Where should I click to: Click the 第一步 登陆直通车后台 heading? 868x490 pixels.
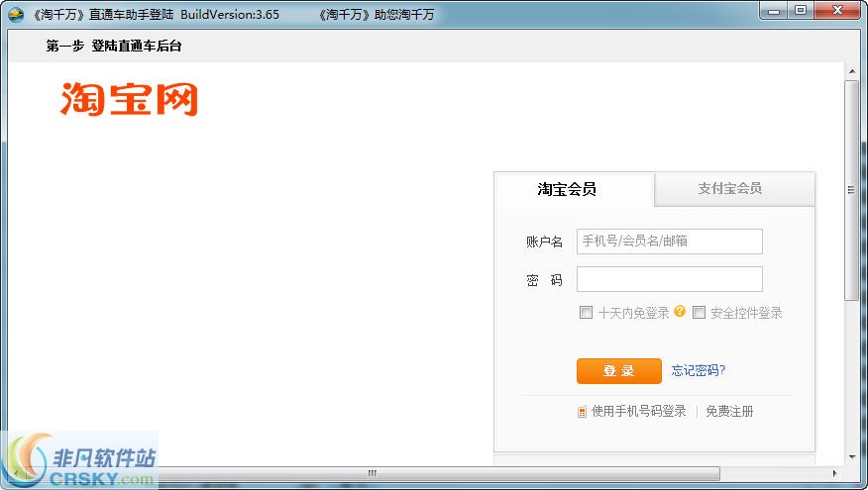pyautogui.click(x=114, y=46)
